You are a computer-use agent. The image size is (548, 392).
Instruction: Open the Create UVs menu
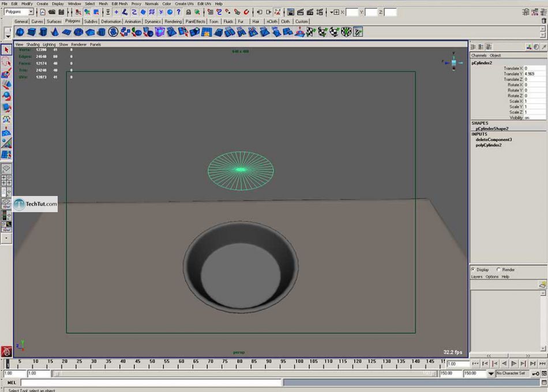[x=184, y=3]
